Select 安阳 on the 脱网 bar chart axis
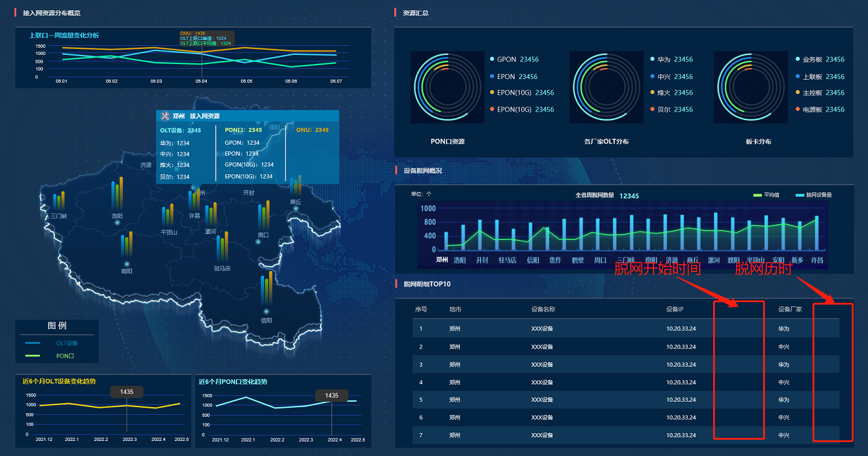The image size is (868, 456). point(778,260)
